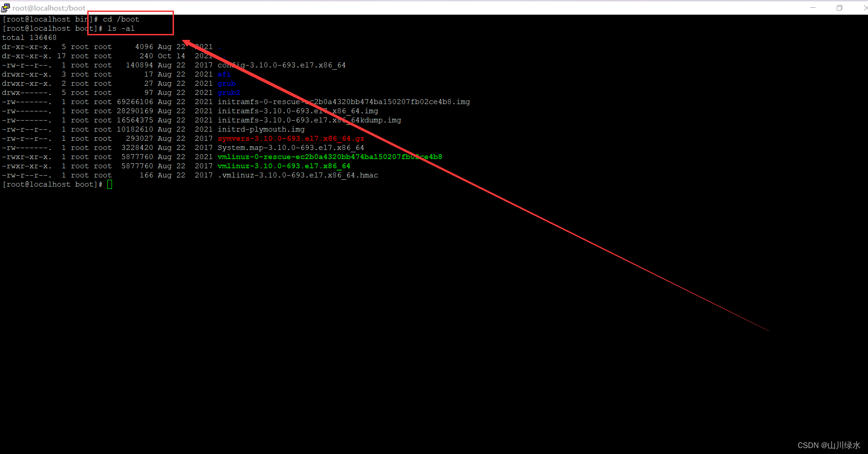Click file size 69266106
The image size is (868, 454).
coord(135,102)
